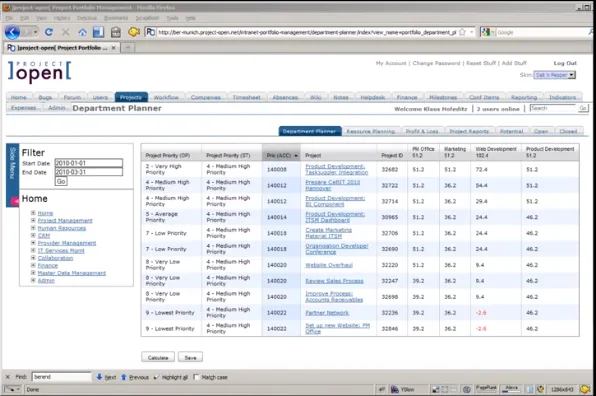The image size is (596, 396).
Task: Click the blue save disk toolbar icon
Action: coord(98,32)
